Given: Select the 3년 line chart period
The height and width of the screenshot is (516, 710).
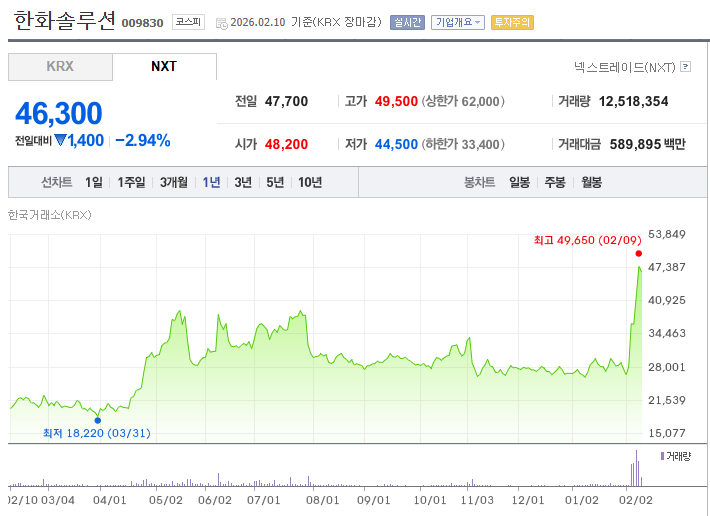Looking at the screenshot, I should point(243,182).
